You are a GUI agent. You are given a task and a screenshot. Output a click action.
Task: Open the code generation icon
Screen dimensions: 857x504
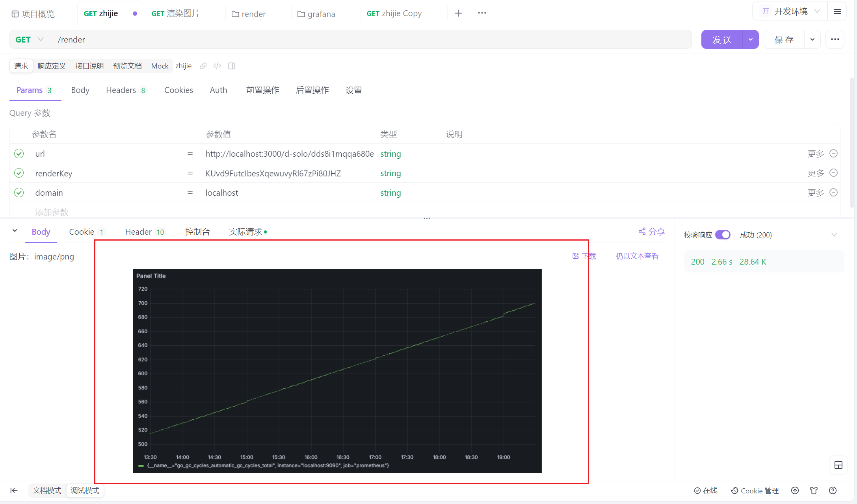217,66
